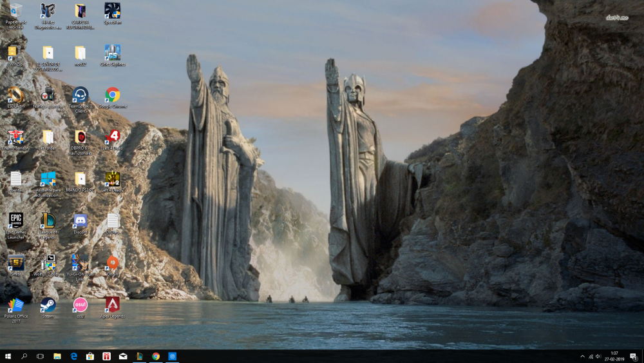Launch Left 4 Dead shortcut

pos(113,139)
